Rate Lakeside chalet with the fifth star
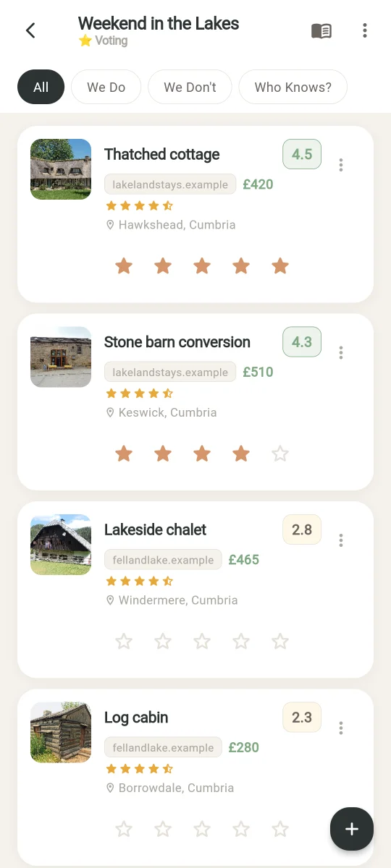The width and height of the screenshot is (391, 868). [280, 642]
